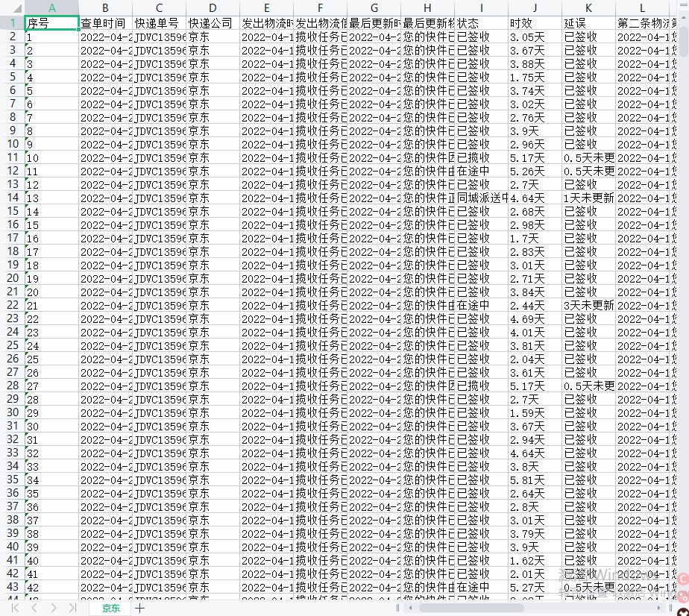Switch to the 京东 sheet tab
Image resolution: width=689 pixels, height=616 pixels.
[110, 608]
